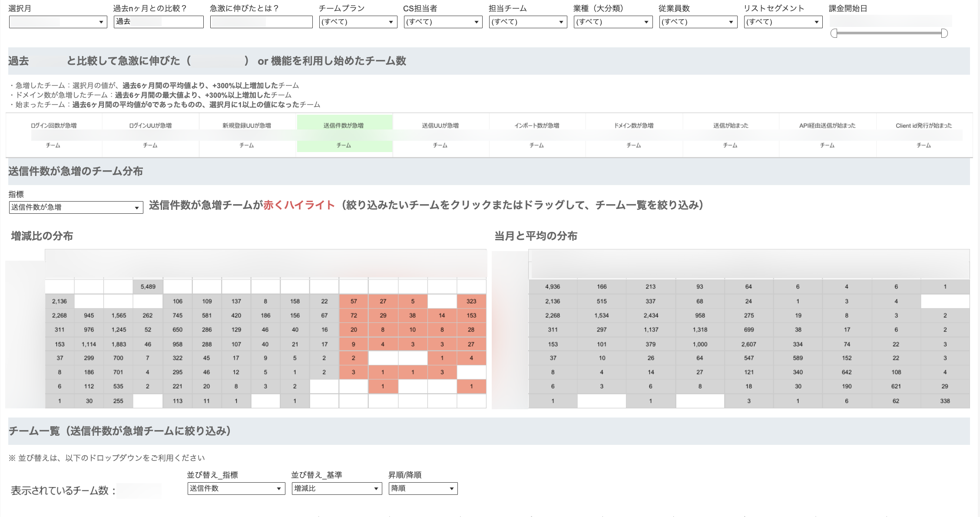Open the 担当チーム filter dropdown

[x=527, y=22]
